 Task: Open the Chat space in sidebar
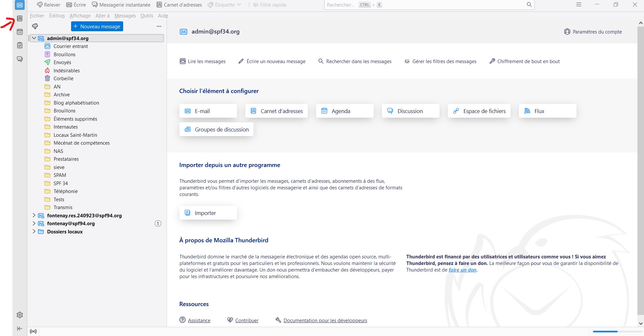20,59
